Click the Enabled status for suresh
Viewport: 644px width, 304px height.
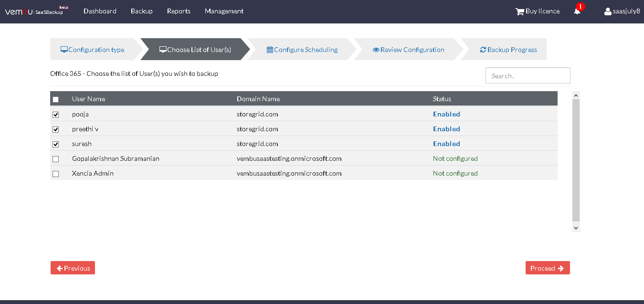click(446, 144)
